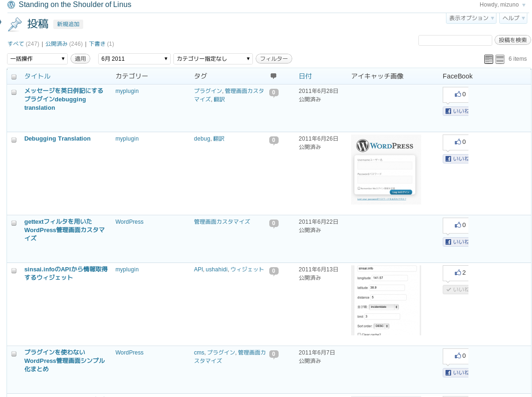The height and width of the screenshot is (397, 532).
Task: Click the ウィジェット tag link
Action: 247,269
